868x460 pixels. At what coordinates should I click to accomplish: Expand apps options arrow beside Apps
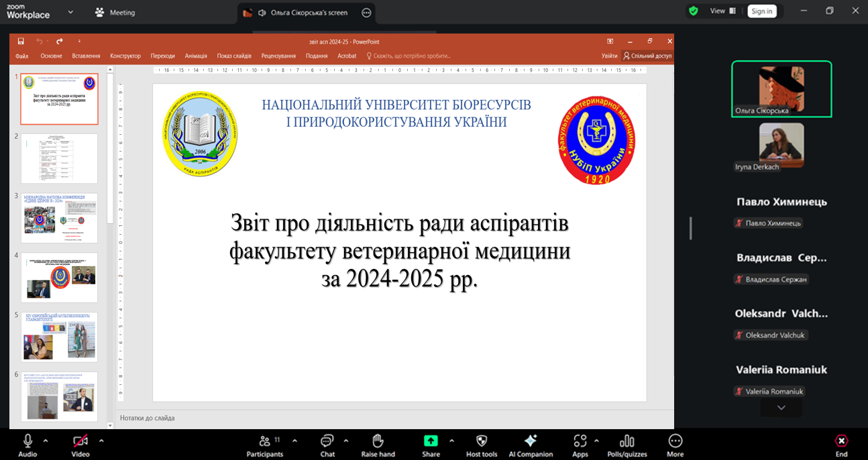[x=596, y=441]
